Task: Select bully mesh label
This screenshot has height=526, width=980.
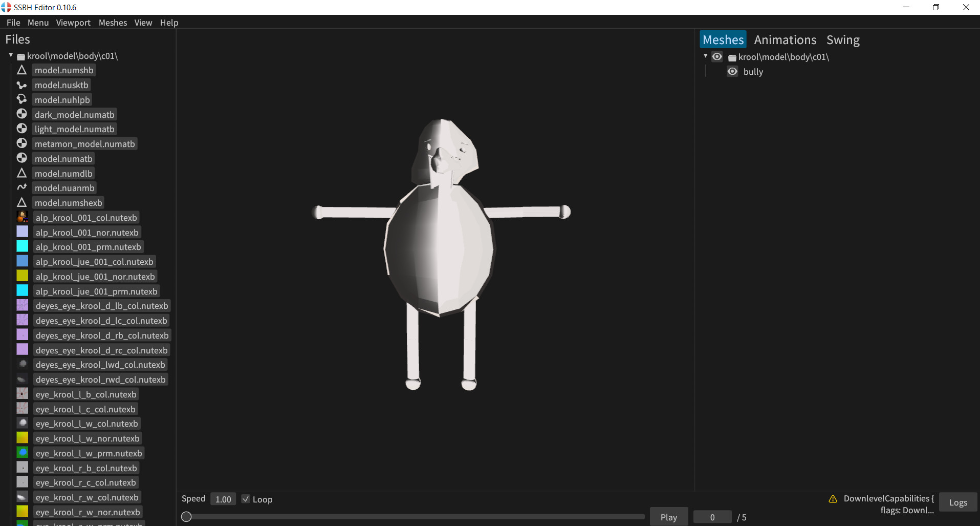Action: (x=753, y=72)
